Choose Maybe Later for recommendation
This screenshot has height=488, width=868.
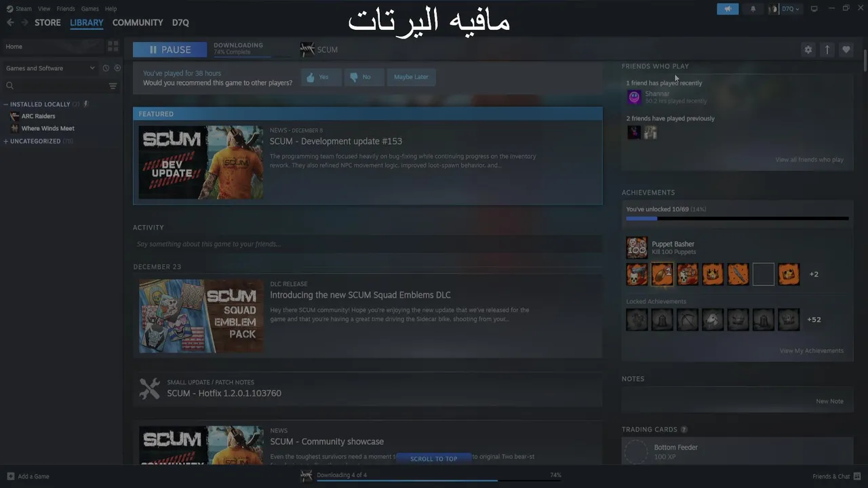click(411, 77)
